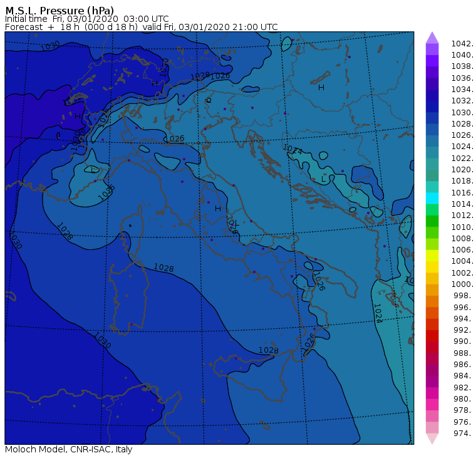Screen dimensions: 476x458
Task: Pick the orange swatch between 996 and 998
Action: coord(432,301)
